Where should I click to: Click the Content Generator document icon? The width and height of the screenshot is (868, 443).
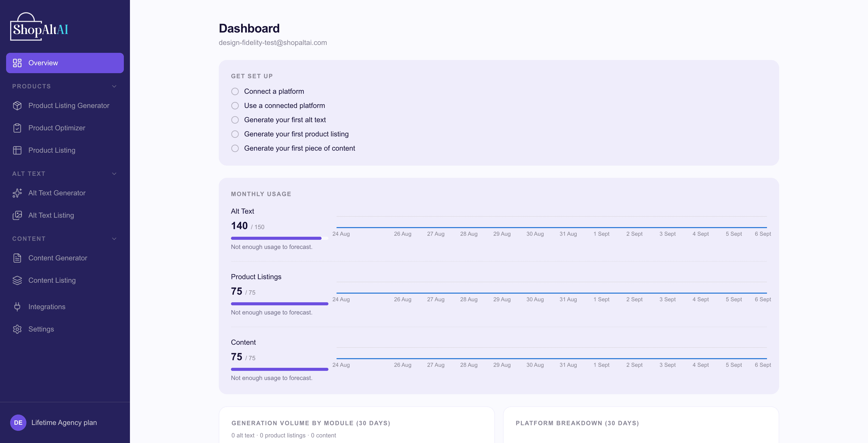(x=17, y=258)
